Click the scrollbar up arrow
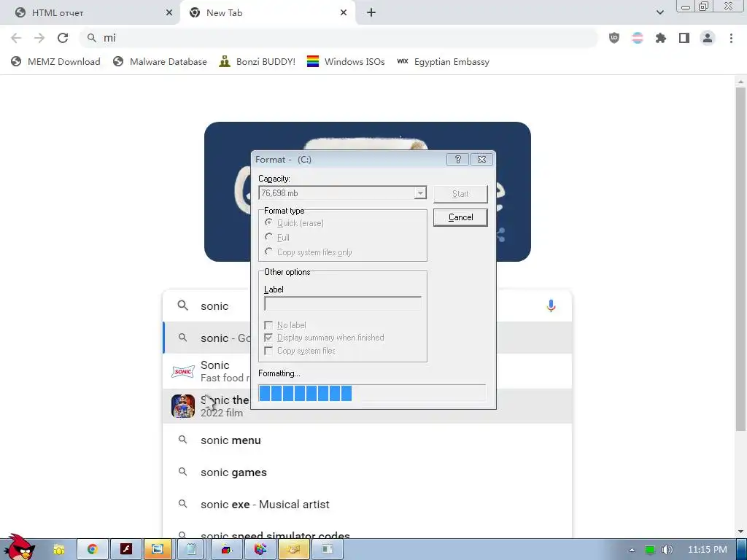This screenshot has width=747, height=560. [740, 82]
